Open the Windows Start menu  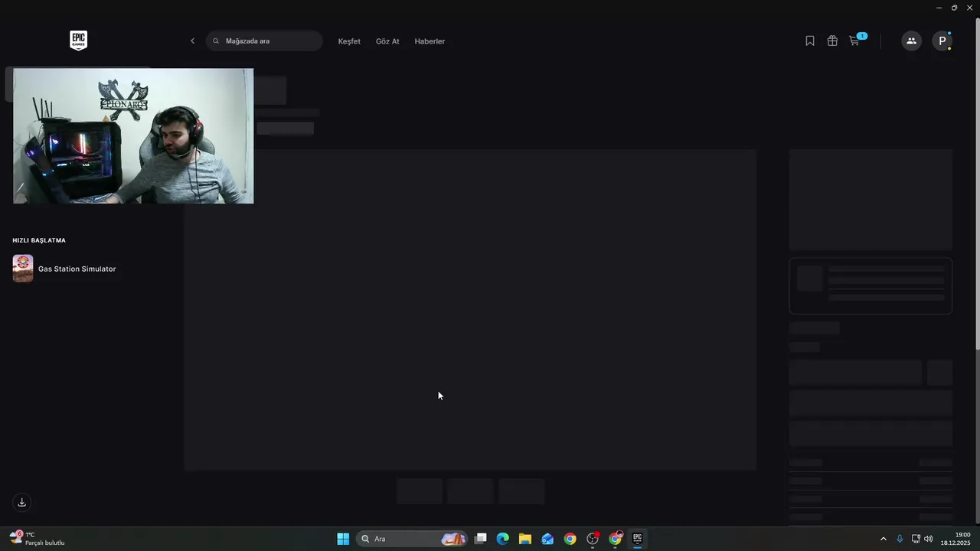click(343, 539)
